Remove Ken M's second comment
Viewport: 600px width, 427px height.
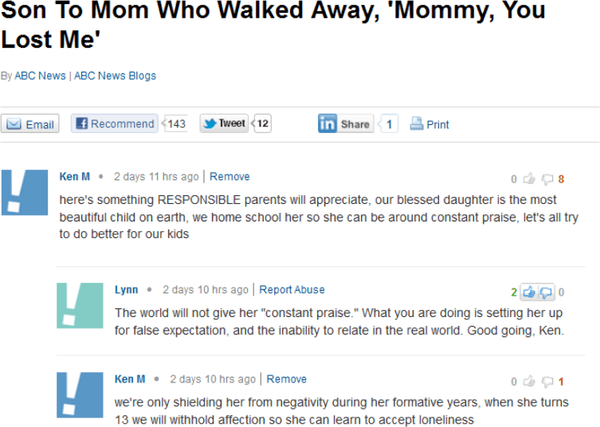click(287, 379)
